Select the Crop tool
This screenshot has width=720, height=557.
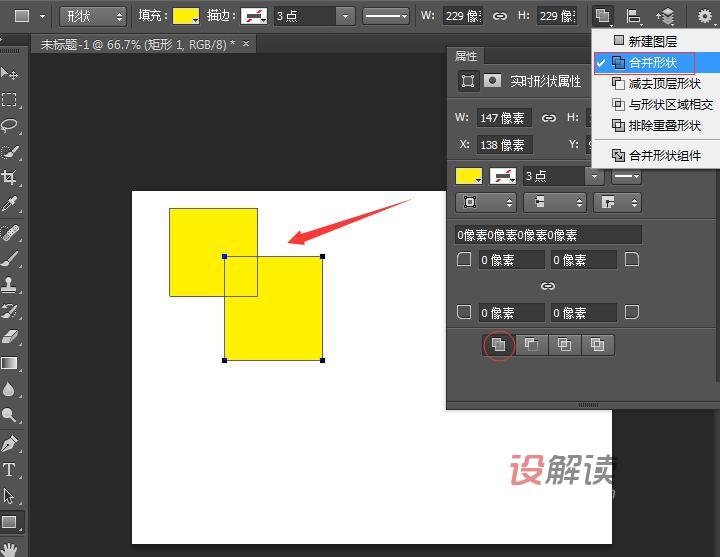10,178
